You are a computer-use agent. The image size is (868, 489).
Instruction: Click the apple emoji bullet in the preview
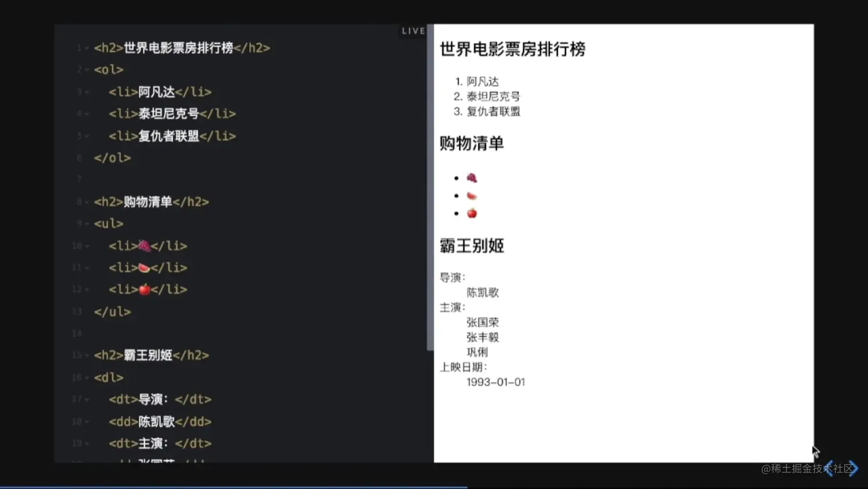click(x=471, y=212)
